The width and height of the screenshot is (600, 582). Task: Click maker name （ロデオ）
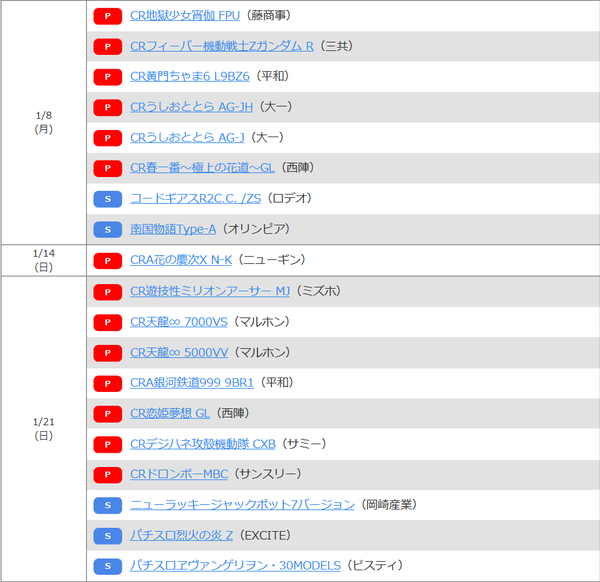coord(290,199)
